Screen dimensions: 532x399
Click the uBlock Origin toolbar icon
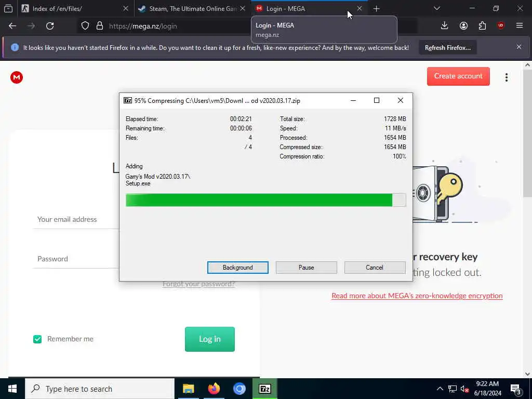pyautogui.click(x=501, y=25)
